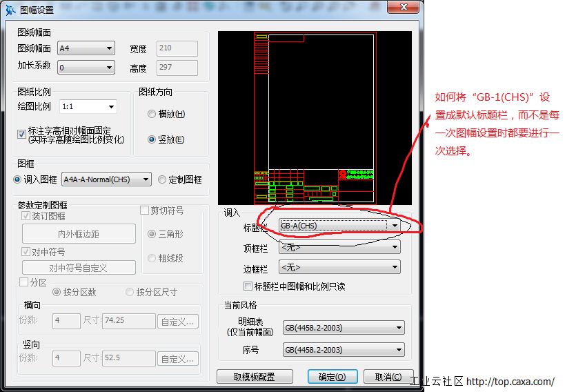The height and width of the screenshot is (392, 565).
Task: Select the 调入图框 radio button
Action: click(x=17, y=179)
